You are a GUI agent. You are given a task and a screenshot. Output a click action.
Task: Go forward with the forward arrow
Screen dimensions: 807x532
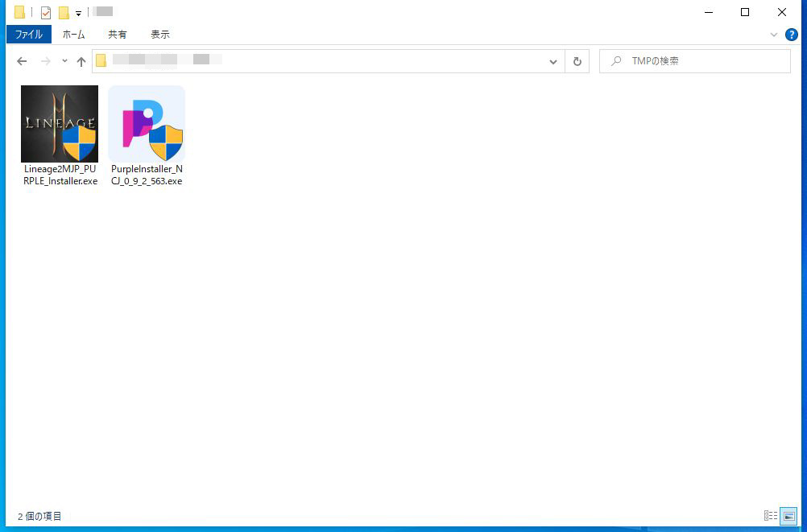(x=46, y=61)
